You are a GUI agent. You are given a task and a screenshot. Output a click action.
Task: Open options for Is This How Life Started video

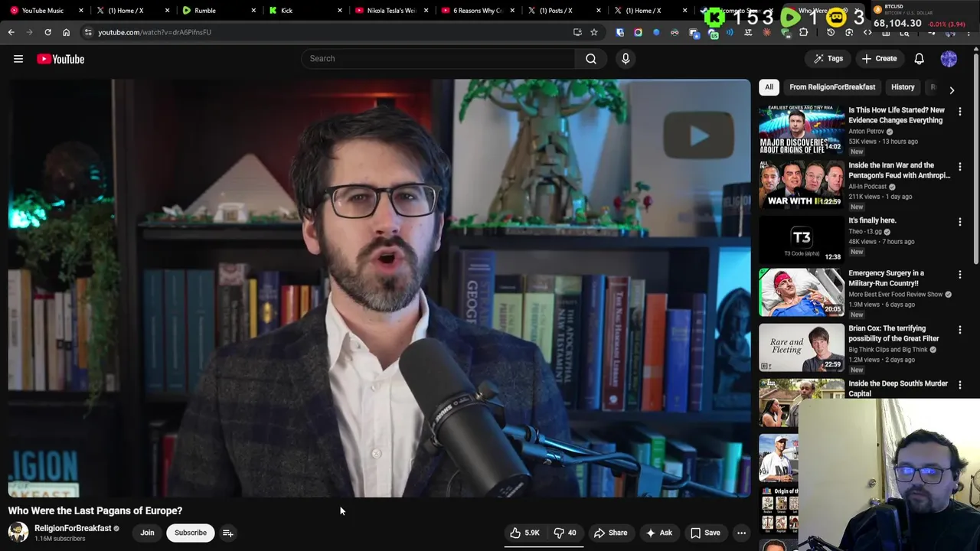[x=959, y=112]
